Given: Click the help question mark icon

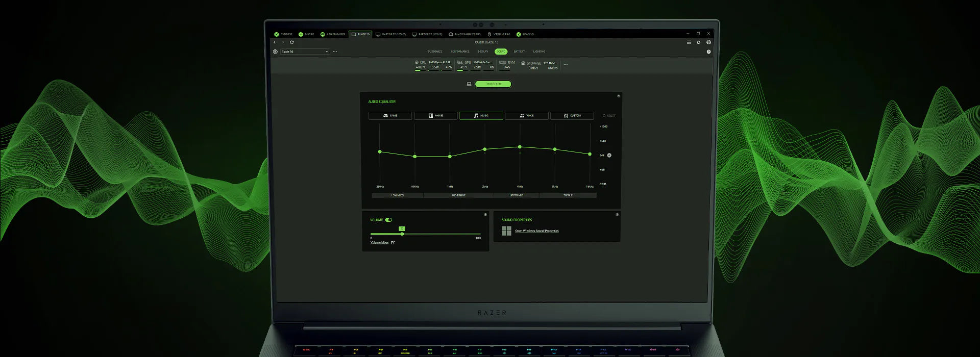Looking at the screenshot, I should coord(708,52).
